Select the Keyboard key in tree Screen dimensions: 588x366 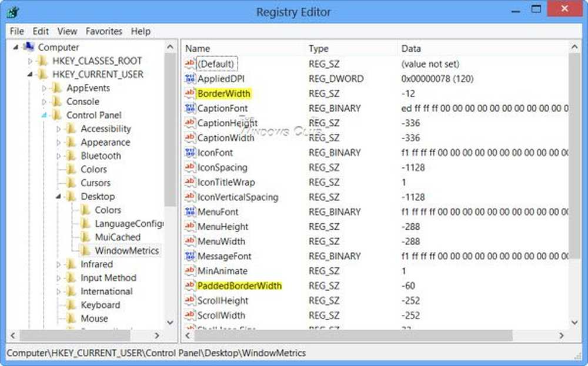[x=100, y=305]
